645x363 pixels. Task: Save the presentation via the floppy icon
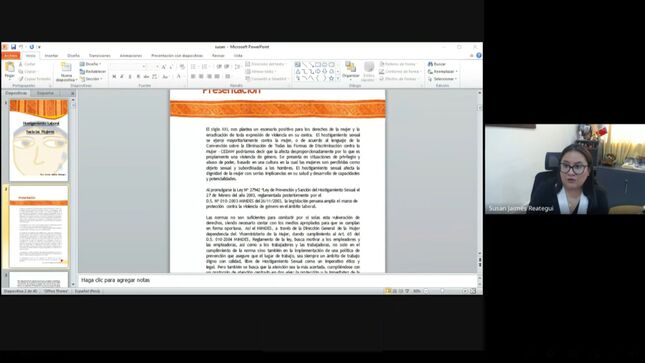14,47
